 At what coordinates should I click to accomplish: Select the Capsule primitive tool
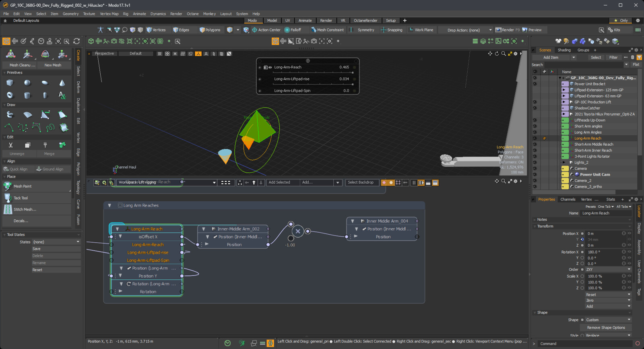(x=45, y=95)
